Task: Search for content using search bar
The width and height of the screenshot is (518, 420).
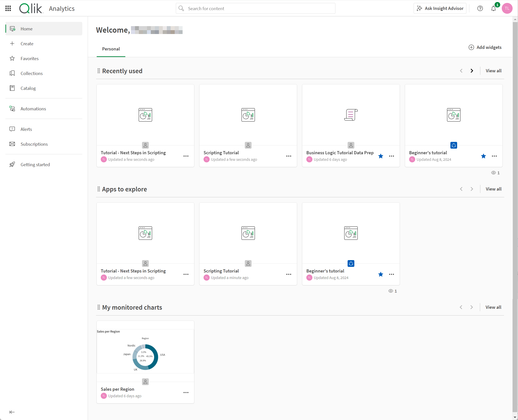Action: pyautogui.click(x=256, y=9)
